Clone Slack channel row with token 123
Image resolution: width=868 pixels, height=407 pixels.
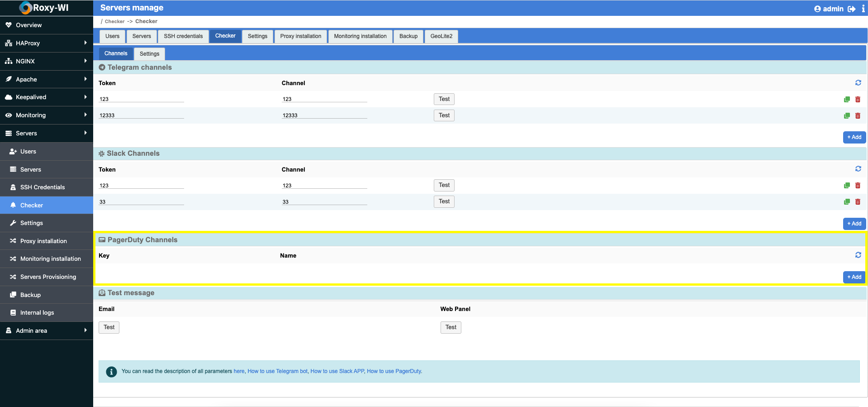tap(847, 186)
